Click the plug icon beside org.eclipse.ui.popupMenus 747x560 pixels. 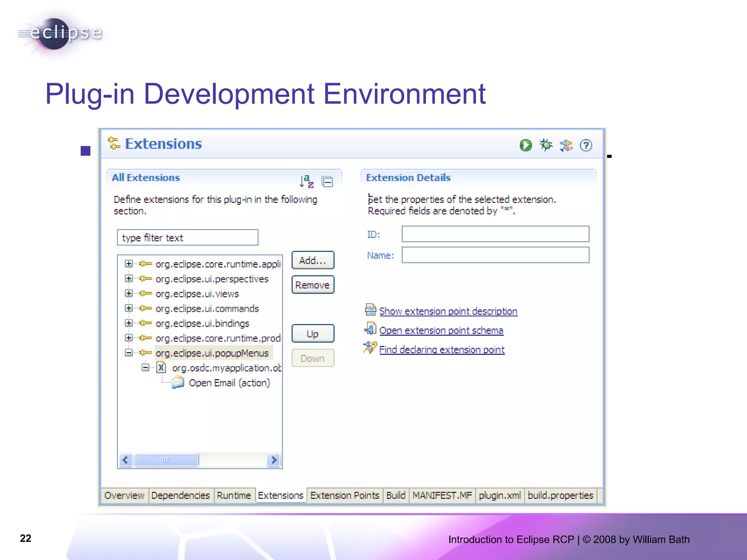pyautogui.click(x=146, y=353)
